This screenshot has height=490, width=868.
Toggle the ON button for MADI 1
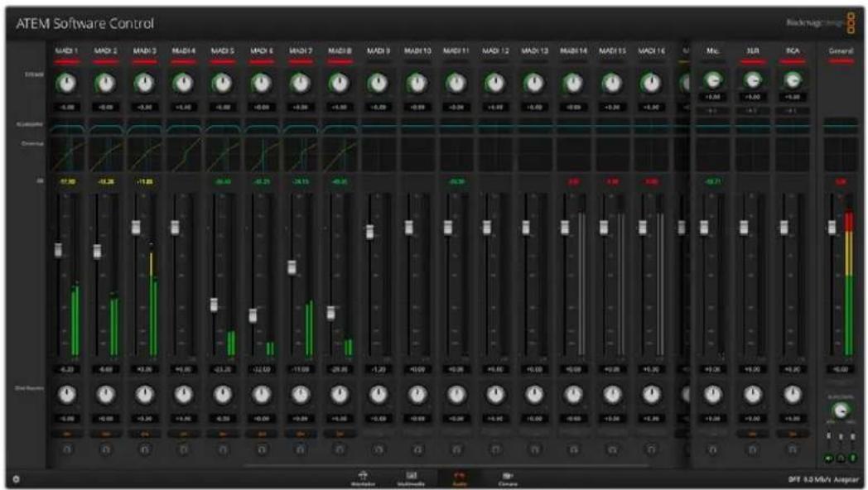(67, 435)
